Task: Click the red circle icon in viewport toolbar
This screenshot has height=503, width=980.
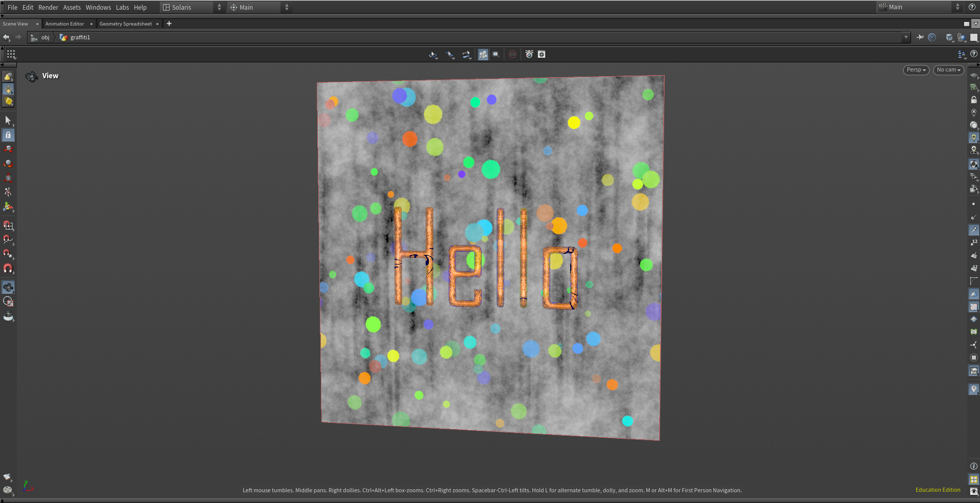Action: click(512, 54)
